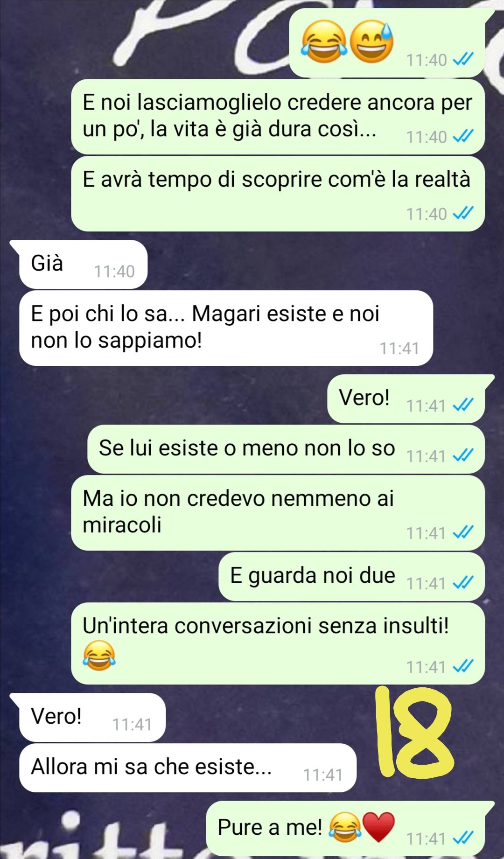The image size is (504, 859).
Task: Select 'E poi chi lo sa...' message bubble
Action: (x=226, y=328)
